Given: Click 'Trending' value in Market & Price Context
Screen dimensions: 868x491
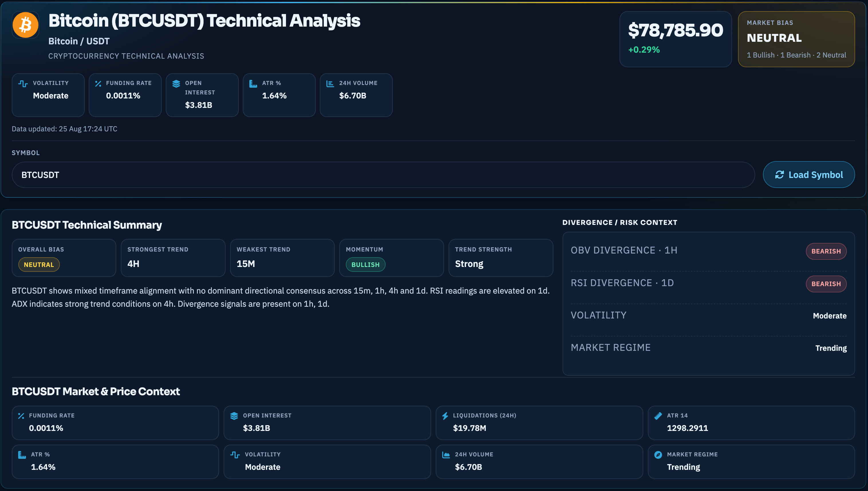Looking at the screenshot, I should (x=683, y=467).
